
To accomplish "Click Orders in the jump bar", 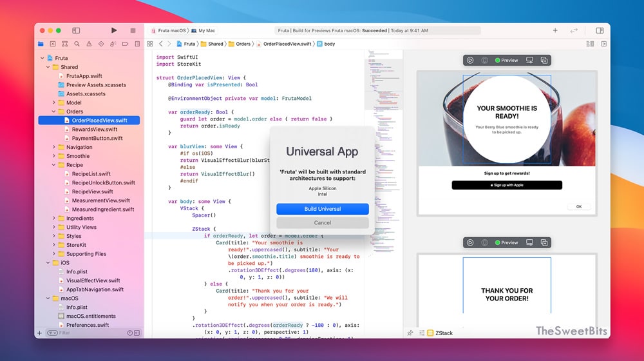I will [x=240, y=44].
